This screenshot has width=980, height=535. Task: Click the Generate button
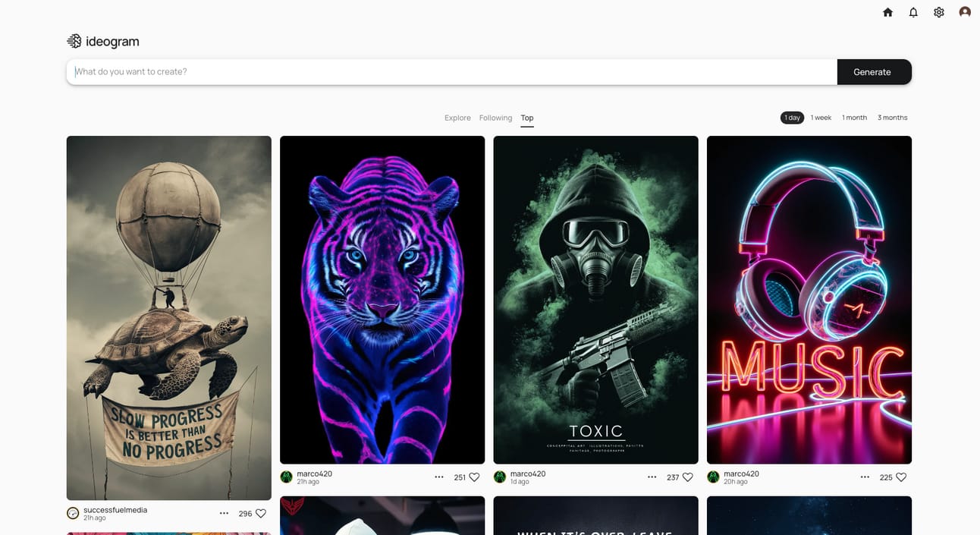[874, 72]
